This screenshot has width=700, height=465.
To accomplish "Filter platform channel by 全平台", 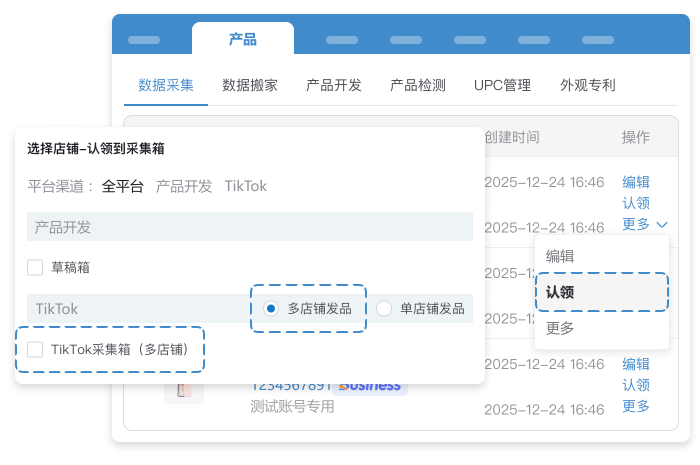I will [x=123, y=186].
